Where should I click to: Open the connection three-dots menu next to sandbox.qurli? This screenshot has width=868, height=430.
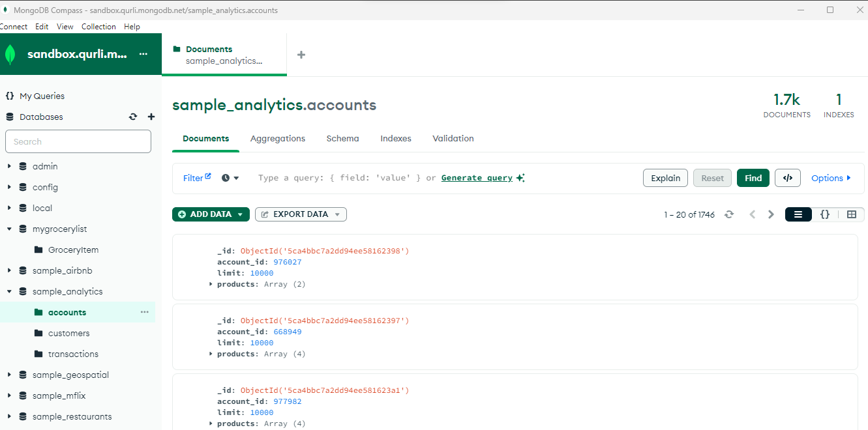click(x=143, y=54)
